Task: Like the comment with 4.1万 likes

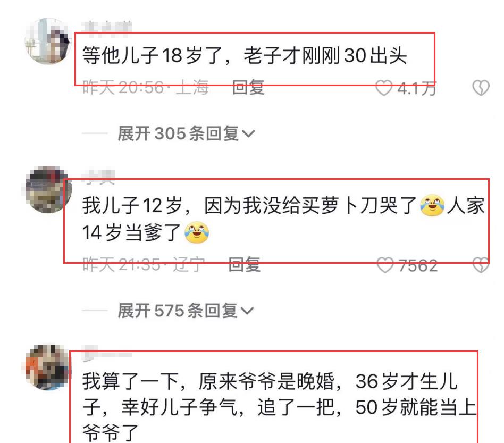Action: [384, 88]
